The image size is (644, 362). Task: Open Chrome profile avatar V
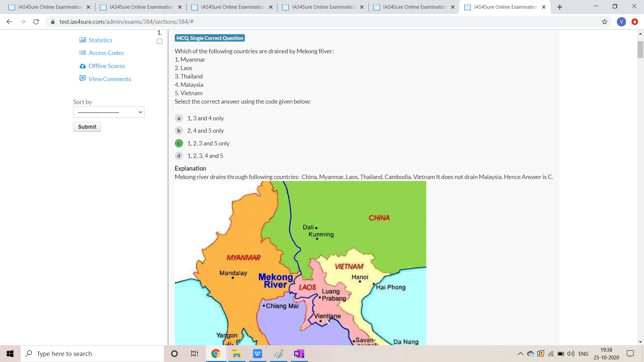[x=621, y=22]
